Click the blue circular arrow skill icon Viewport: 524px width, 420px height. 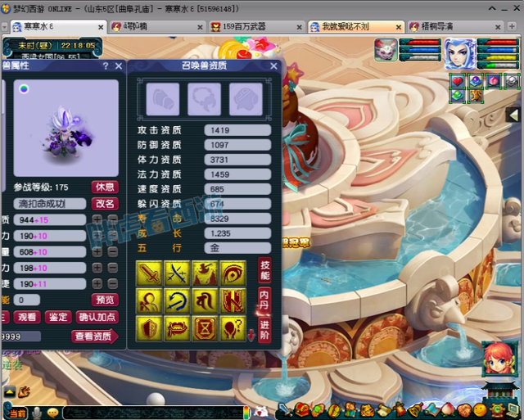tap(177, 301)
